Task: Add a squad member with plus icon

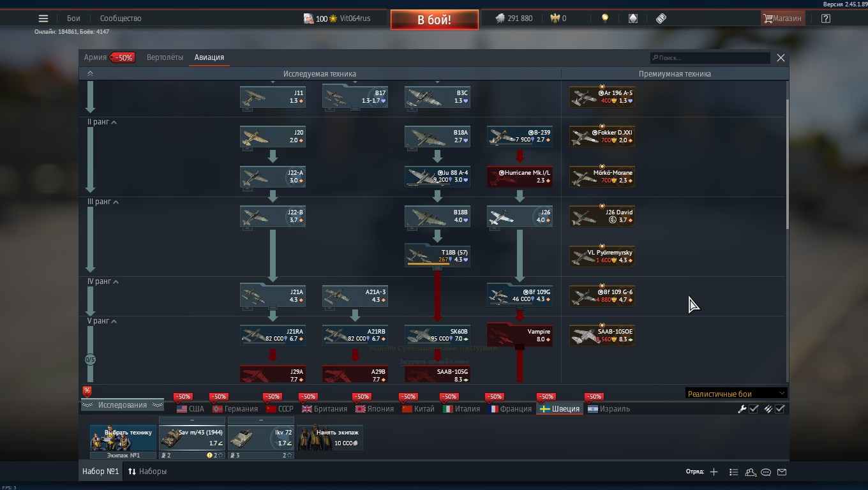Action: click(714, 472)
